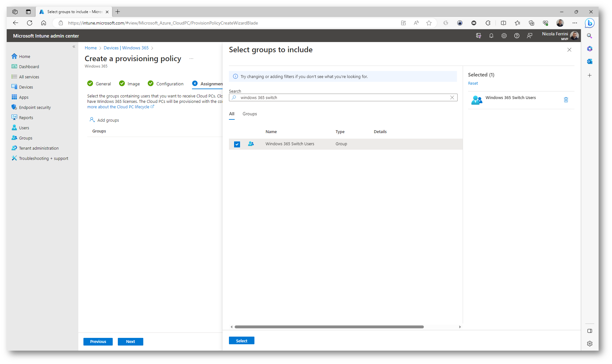Reset the selected groups
612x364 pixels.
473,83
